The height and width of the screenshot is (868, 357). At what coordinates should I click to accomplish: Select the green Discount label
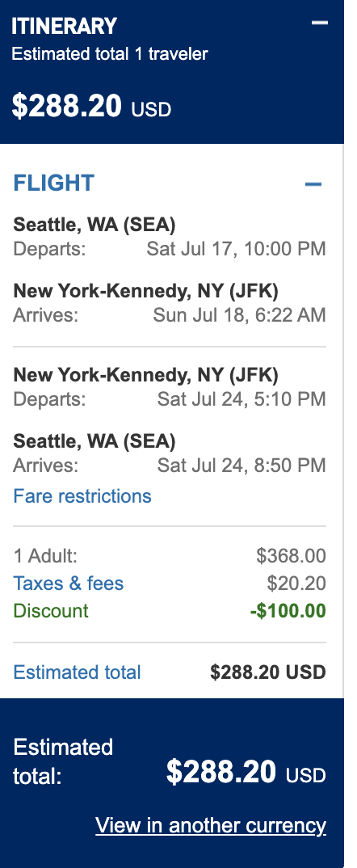pos(51,611)
